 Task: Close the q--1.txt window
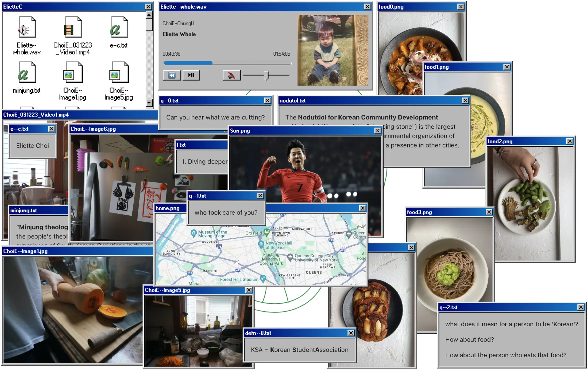click(260, 196)
